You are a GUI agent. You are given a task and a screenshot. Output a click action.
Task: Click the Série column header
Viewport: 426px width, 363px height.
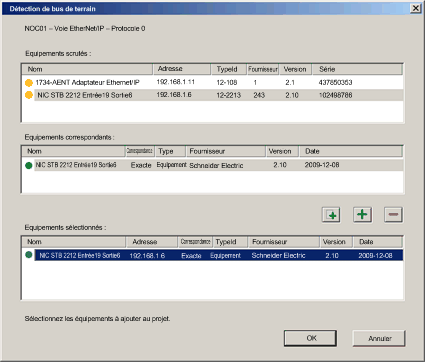(x=357, y=69)
